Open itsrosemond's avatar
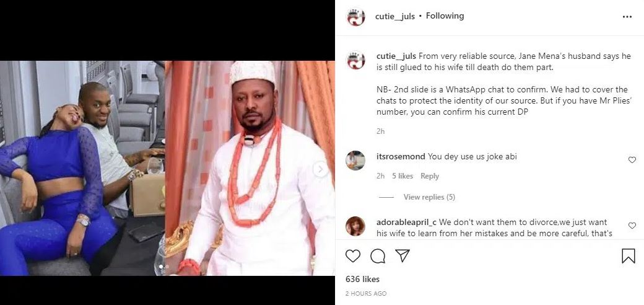The image size is (644, 305). (355, 160)
